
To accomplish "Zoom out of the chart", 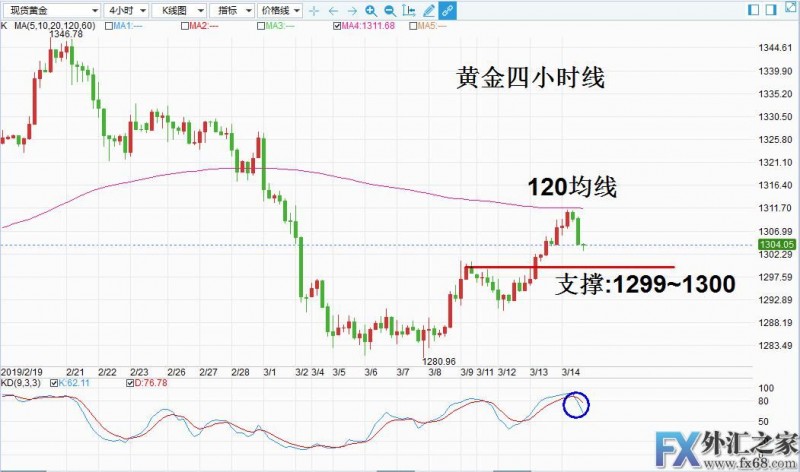I will pos(390,11).
